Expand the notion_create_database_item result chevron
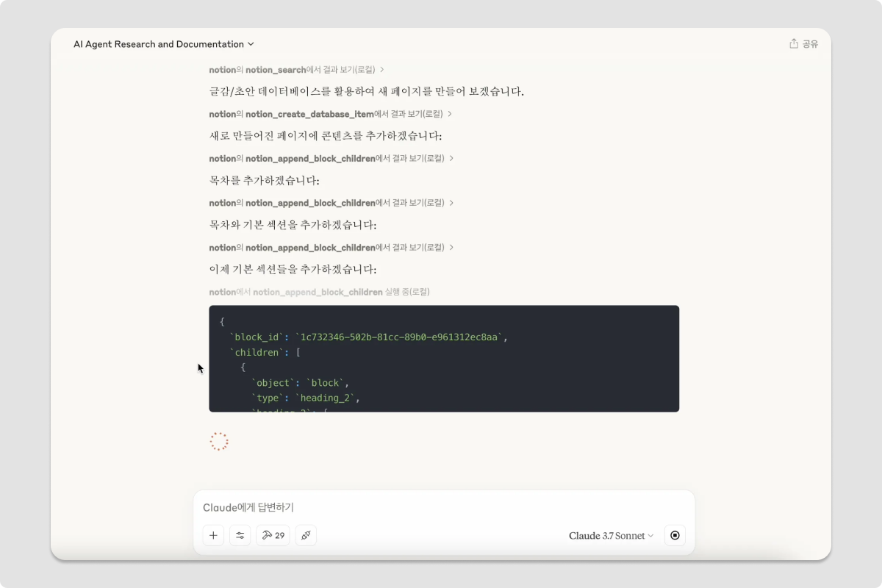Image resolution: width=882 pixels, height=588 pixels. pyautogui.click(x=450, y=114)
